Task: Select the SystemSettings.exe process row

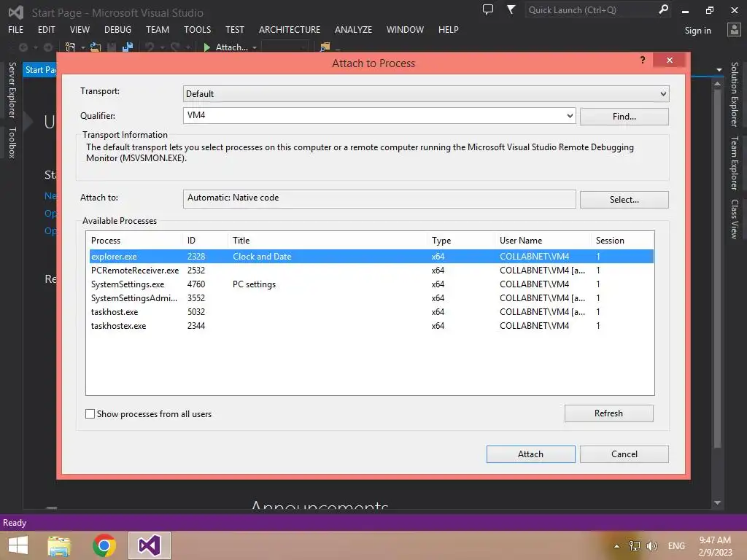Action: pyautogui.click(x=371, y=284)
